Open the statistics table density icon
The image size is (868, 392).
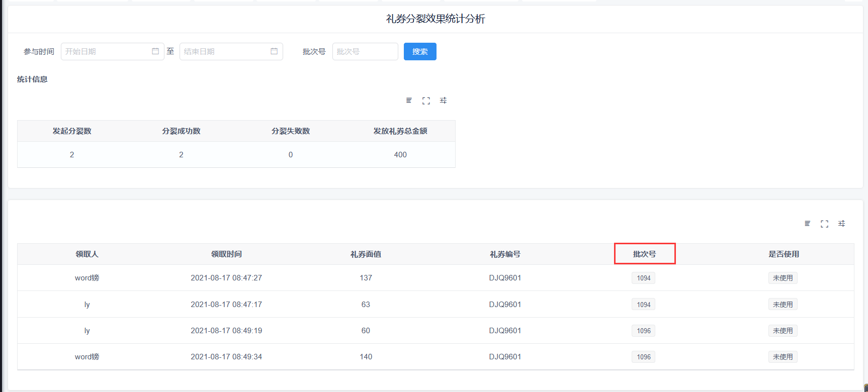point(409,101)
